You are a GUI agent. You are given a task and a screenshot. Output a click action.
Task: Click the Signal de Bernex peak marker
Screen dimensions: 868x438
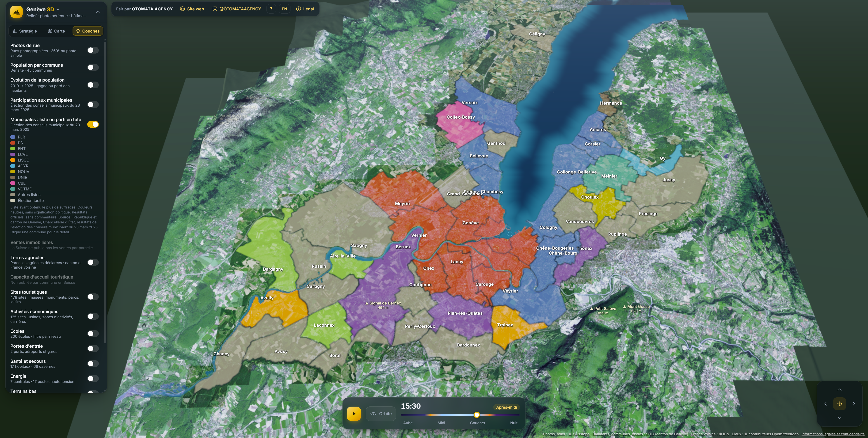tap(383, 305)
